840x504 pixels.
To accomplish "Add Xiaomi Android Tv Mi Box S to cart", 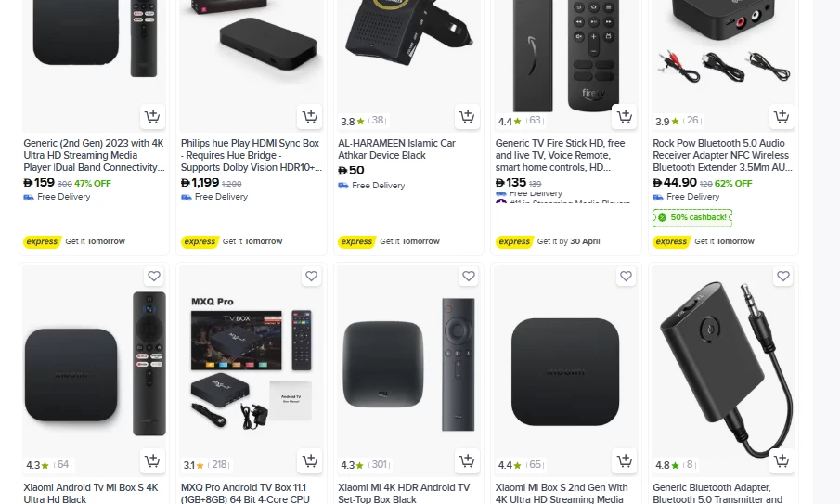I will [x=152, y=460].
